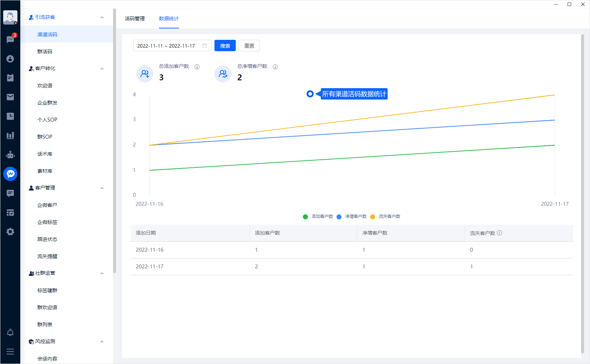Screen dimensions: 590x364
Task: Open the robot assistant icon
Action: [10, 155]
